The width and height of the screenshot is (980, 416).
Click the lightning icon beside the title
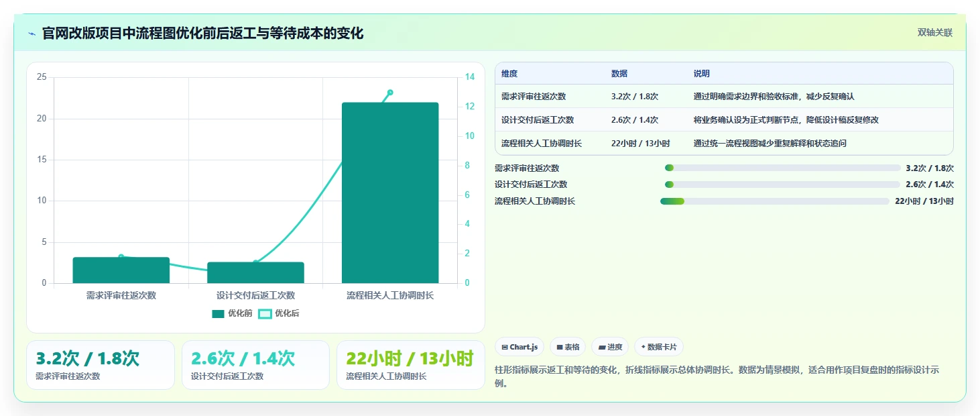tap(32, 34)
